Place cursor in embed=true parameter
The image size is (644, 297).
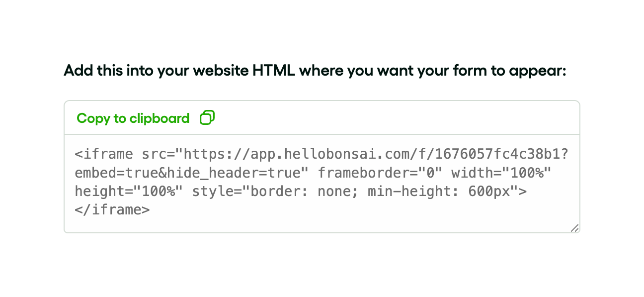click(x=116, y=173)
